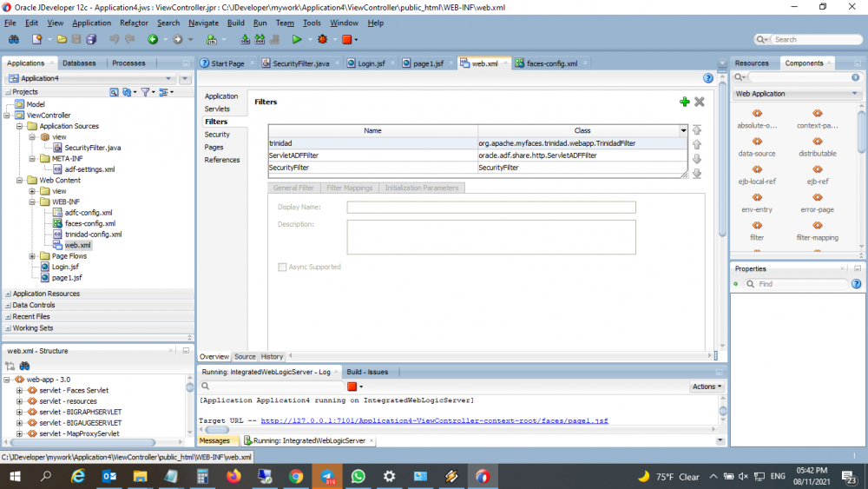Click the green plus Add Filter icon
The height and width of the screenshot is (489, 868).
(685, 102)
